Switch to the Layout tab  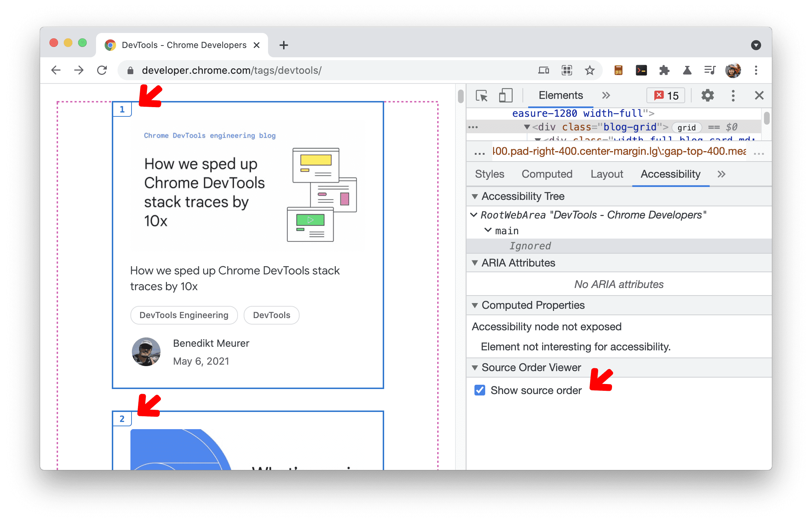[606, 174]
